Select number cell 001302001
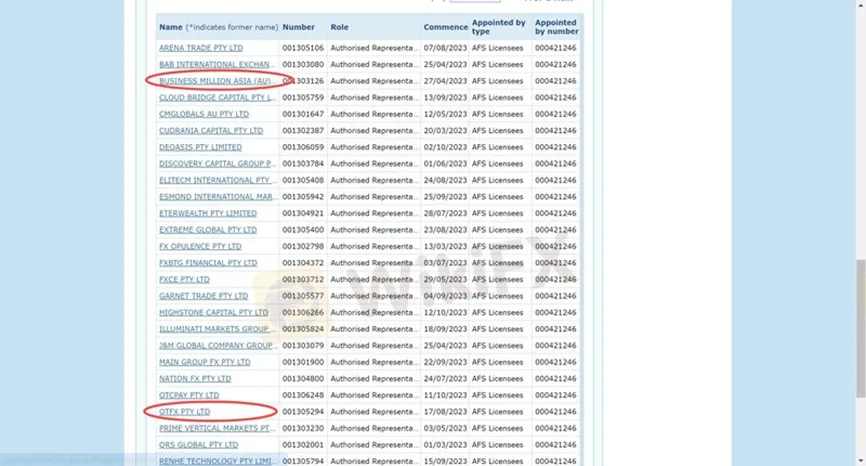866x466 pixels. click(303, 446)
